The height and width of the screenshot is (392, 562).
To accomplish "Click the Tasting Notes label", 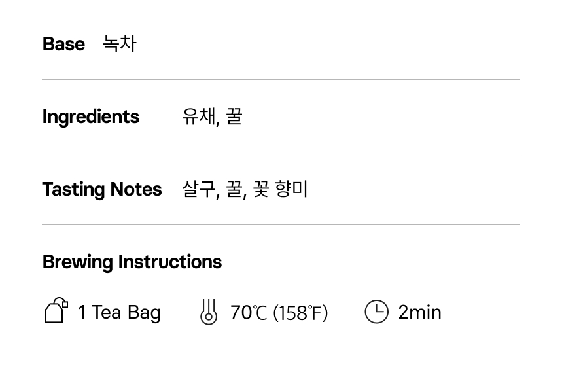I will coord(101,189).
